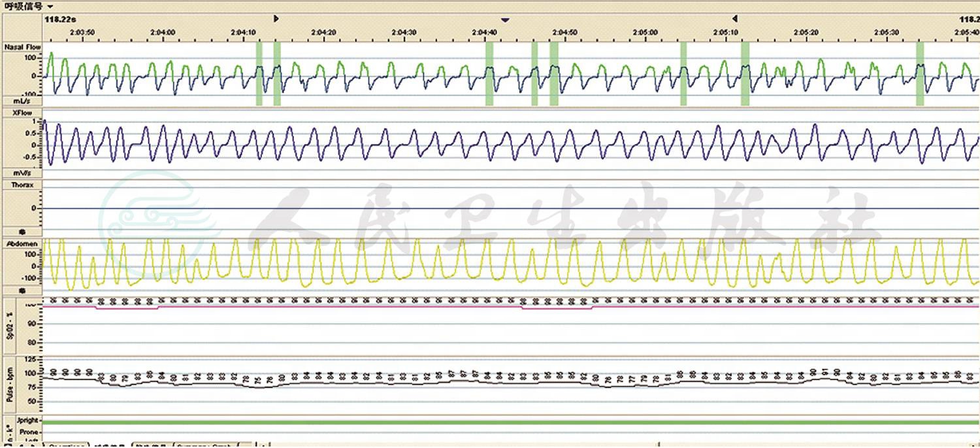Open the 呼吸信号 dropdown arrow
The height and width of the screenshot is (448, 980).
pos(51,6)
